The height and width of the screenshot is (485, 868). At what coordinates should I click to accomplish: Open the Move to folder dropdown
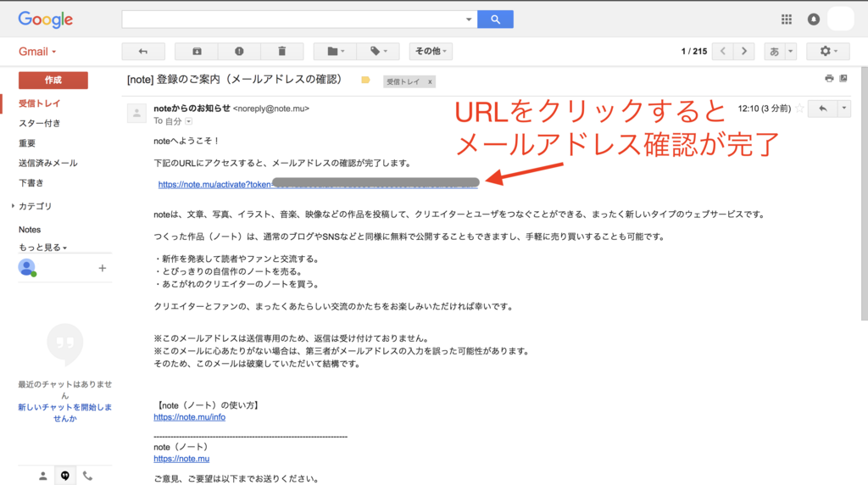pyautogui.click(x=335, y=51)
